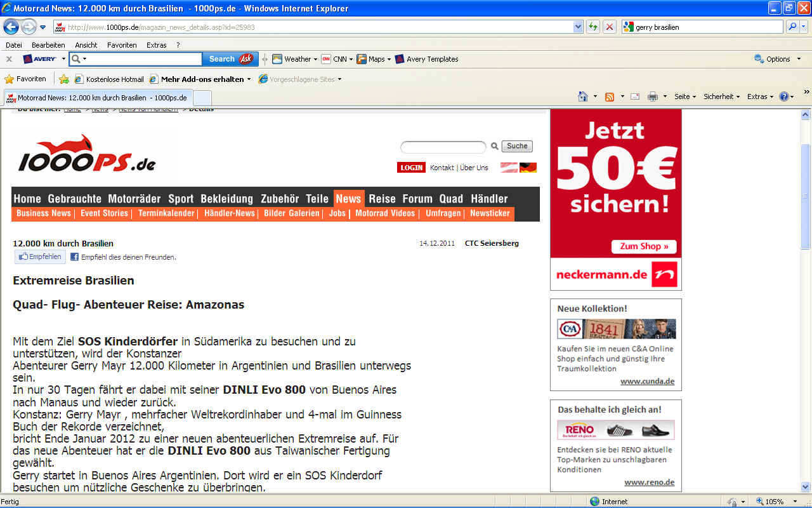Open the Kontakt link

442,168
